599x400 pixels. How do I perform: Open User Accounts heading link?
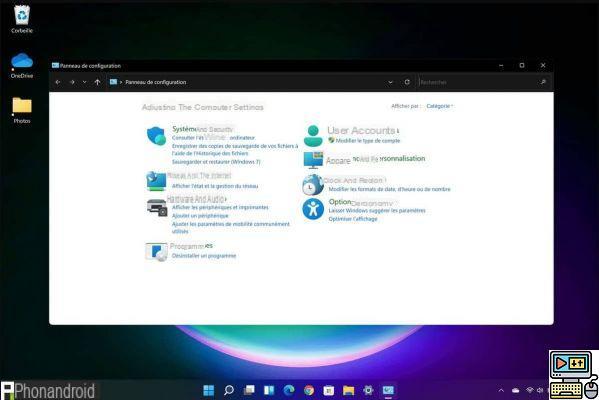click(363, 130)
